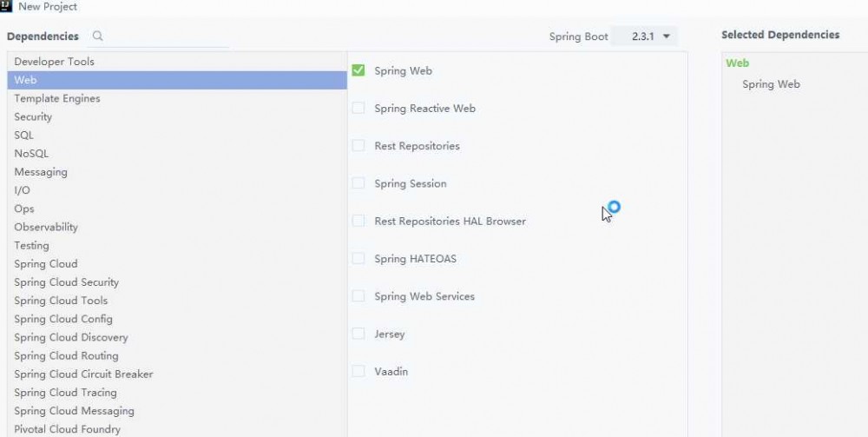
Task: Check the Spring HATEOAS box
Action: 358,259
